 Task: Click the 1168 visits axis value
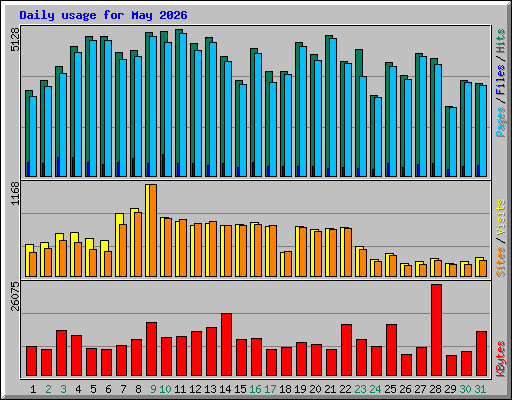coord(15,194)
